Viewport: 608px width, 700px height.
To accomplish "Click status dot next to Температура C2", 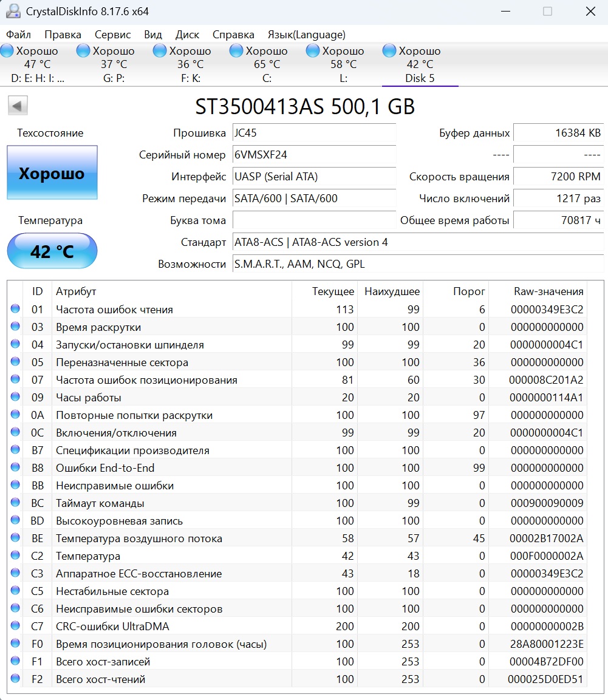I will [15, 556].
